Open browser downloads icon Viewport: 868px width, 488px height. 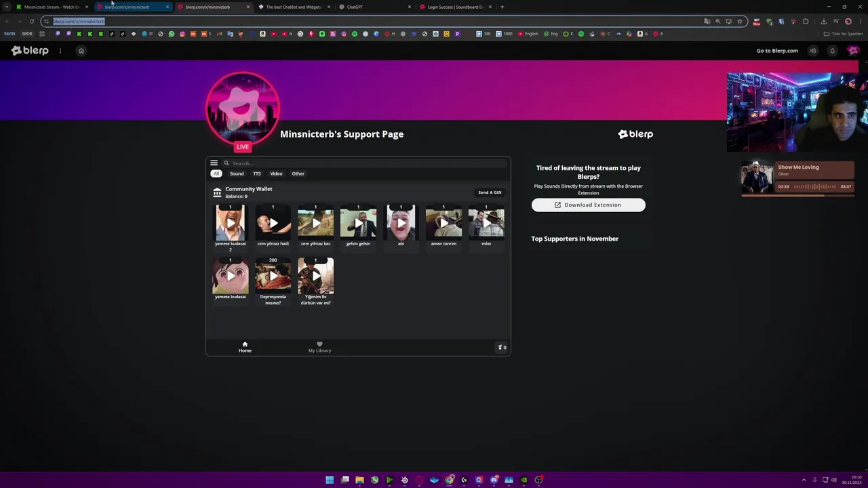(x=823, y=21)
